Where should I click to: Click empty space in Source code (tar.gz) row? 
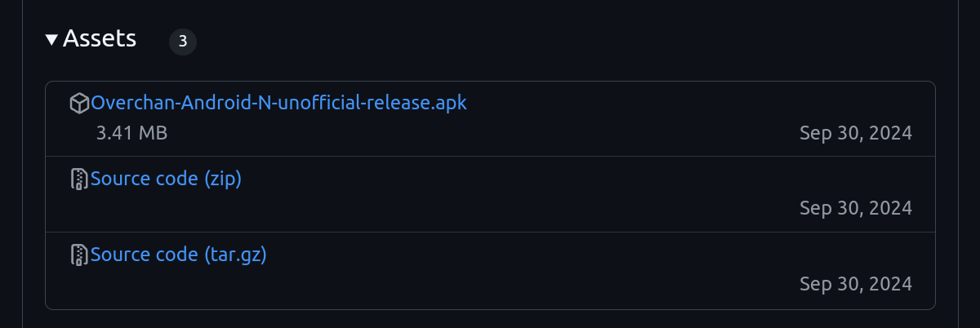coord(531,269)
